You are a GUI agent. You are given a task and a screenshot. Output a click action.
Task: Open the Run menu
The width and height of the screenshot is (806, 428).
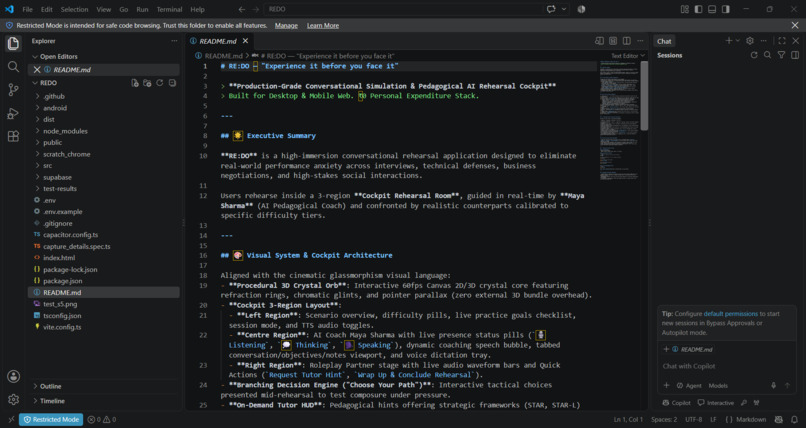(x=142, y=9)
